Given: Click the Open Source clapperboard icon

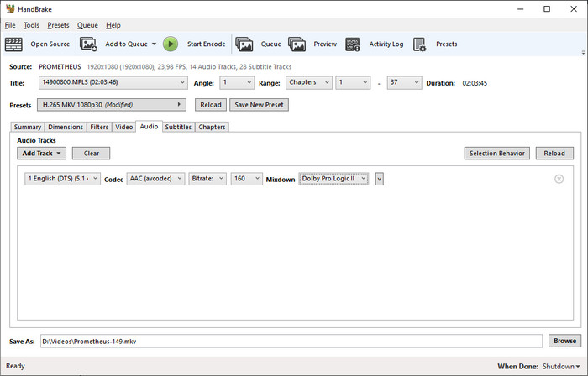Looking at the screenshot, I should pyautogui.click(x=13, y=44).
